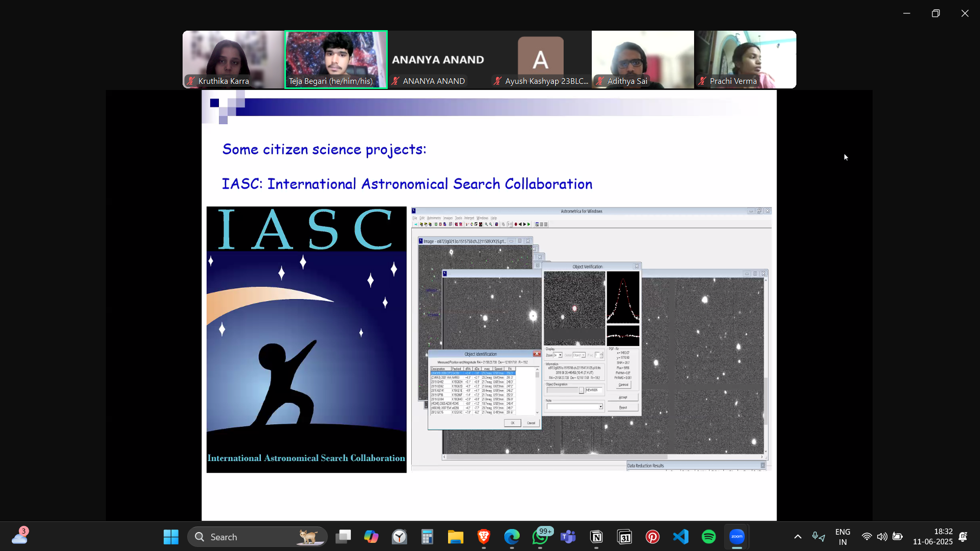Click the muted mic icon beside Adithya Sai
Screen dimensions: 980x551
(x=600, y=81)
